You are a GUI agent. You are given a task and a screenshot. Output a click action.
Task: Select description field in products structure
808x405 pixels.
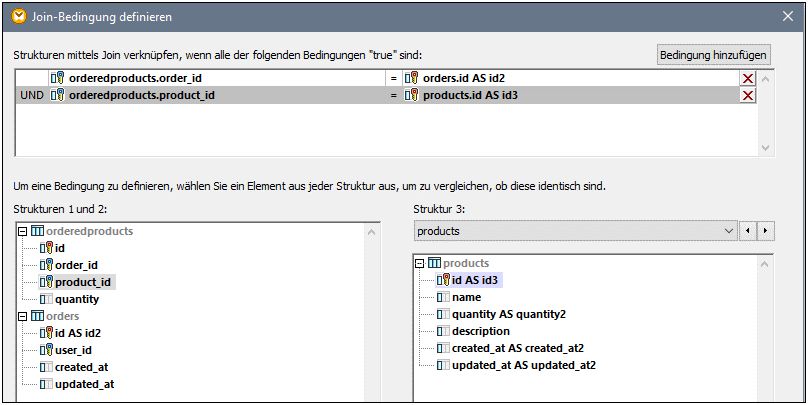pyautogui.click(x=480, y=331)
